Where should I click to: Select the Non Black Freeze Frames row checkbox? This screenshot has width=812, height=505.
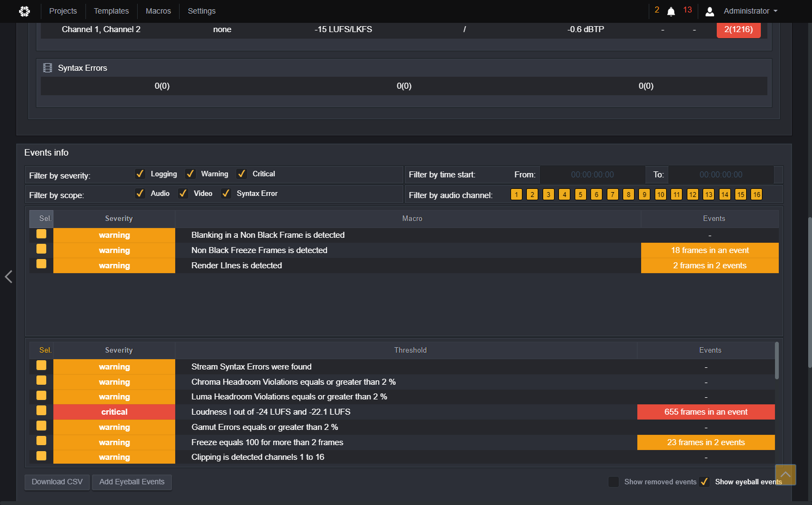pos(41,249)
